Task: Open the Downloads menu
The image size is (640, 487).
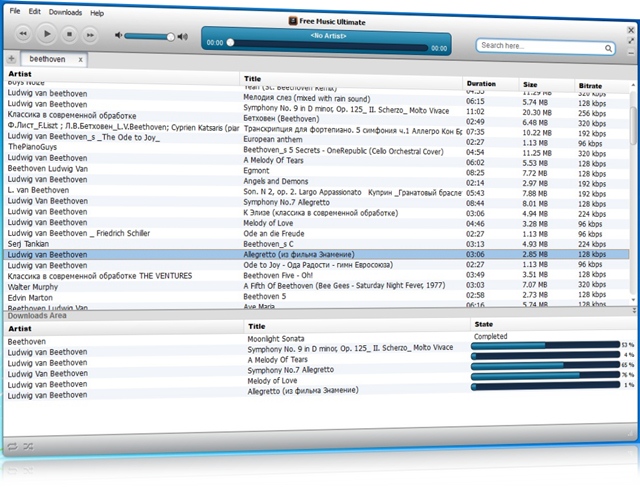Action: point(65,12)
